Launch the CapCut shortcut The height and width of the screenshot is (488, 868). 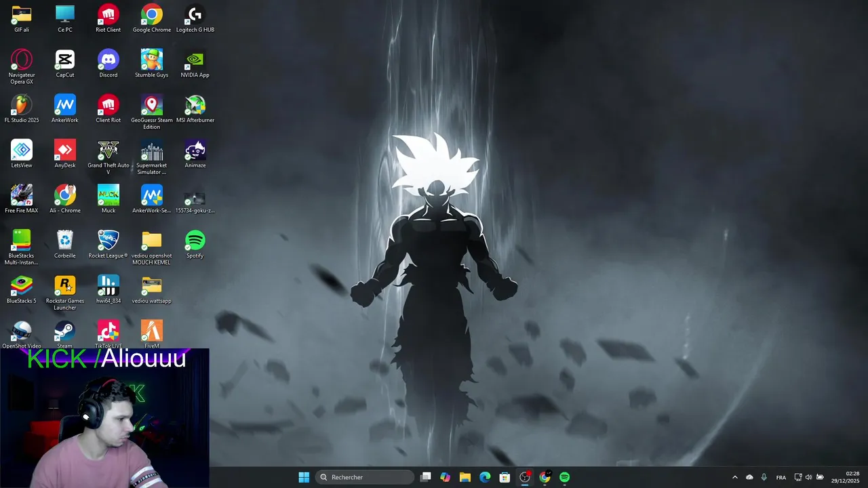(65, 64)
